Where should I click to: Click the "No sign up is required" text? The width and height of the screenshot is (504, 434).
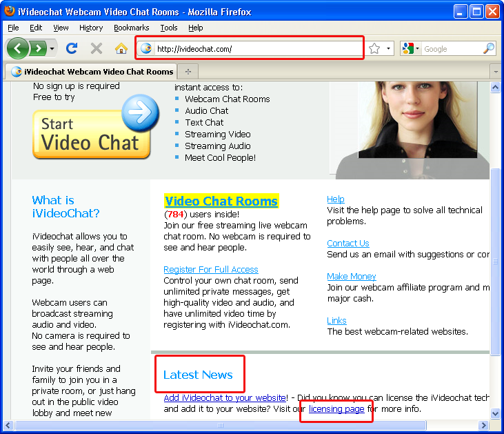pyautogui.click(x=77, y=86)
